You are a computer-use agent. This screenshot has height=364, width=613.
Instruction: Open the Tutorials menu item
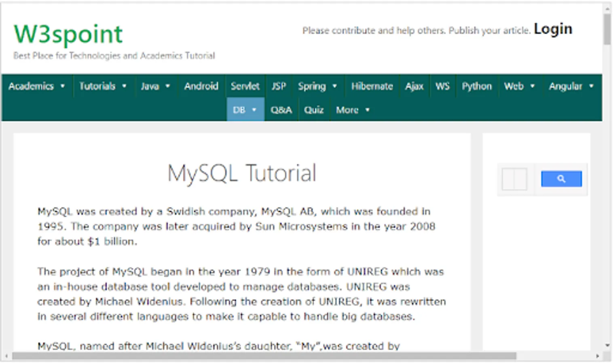click(x=97, y=86)
